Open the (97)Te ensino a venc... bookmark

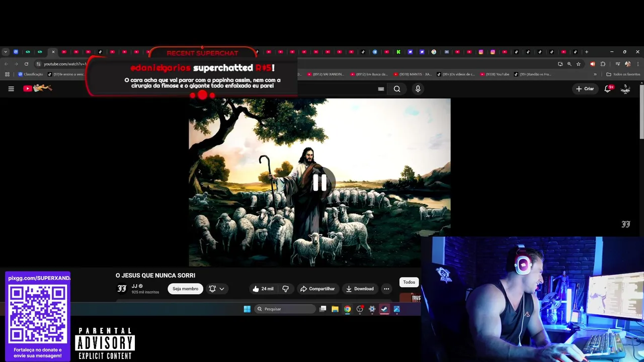coord(66,74)
